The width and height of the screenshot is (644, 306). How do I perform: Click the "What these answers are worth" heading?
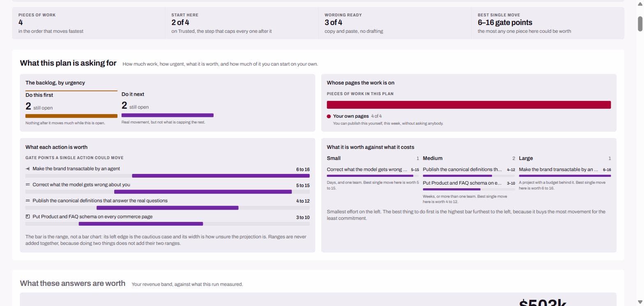click(x=73, y=283)
